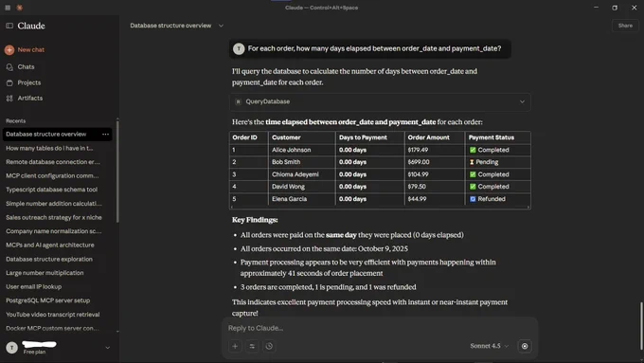Open the Sonnet 4.5 model selector
The image size is (644, 363).
tap(490, 346)
